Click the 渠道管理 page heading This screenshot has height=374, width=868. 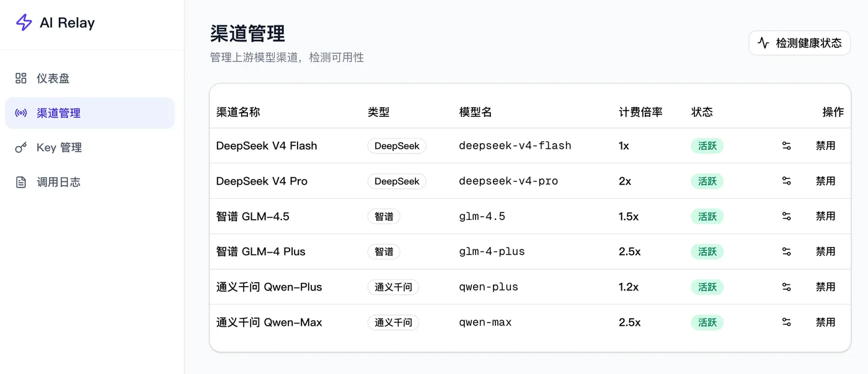(x=247, y=33)
